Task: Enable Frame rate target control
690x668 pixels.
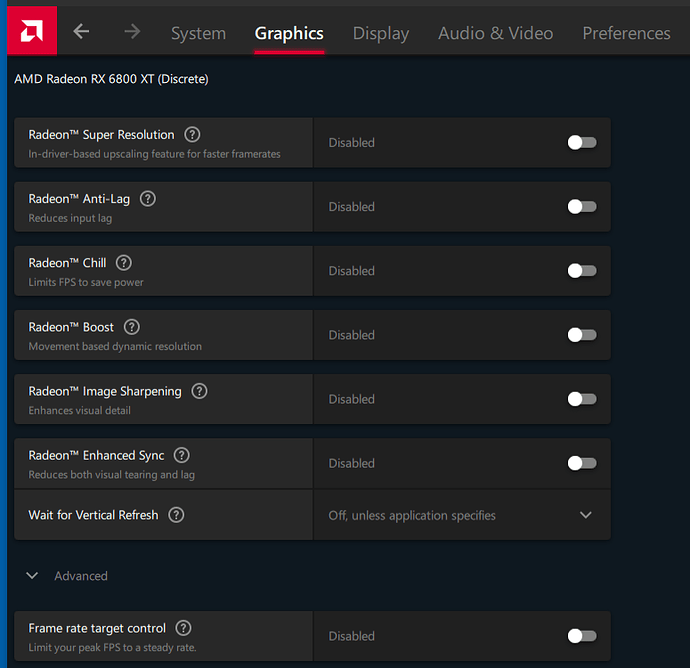Action: (581, 636)
